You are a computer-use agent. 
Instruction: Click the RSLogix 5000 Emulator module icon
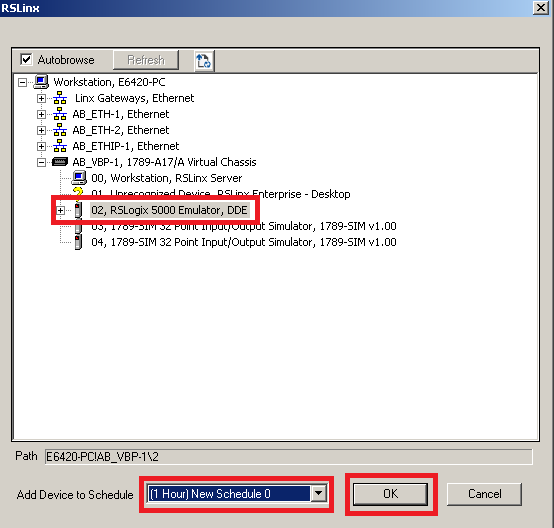[78, 210]
